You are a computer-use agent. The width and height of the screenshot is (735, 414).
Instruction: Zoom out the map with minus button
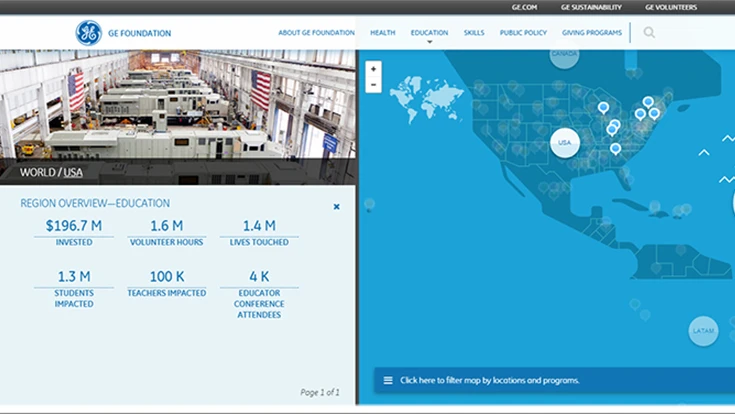[373, 85]
